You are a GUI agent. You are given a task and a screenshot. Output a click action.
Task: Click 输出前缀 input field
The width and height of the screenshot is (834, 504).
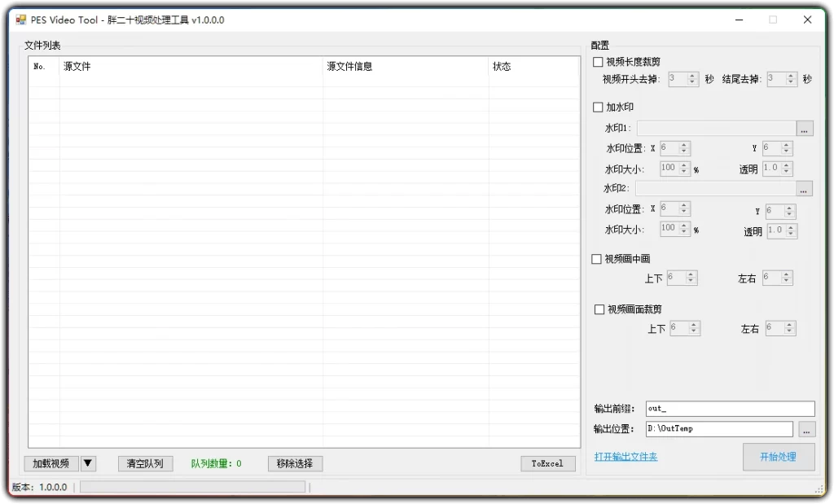click(730, 409)
